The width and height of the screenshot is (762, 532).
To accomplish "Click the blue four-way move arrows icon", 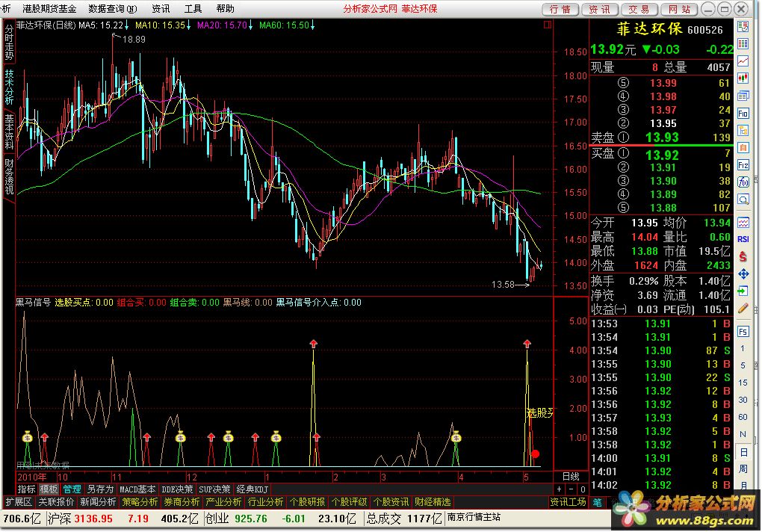I will (743, 274).
